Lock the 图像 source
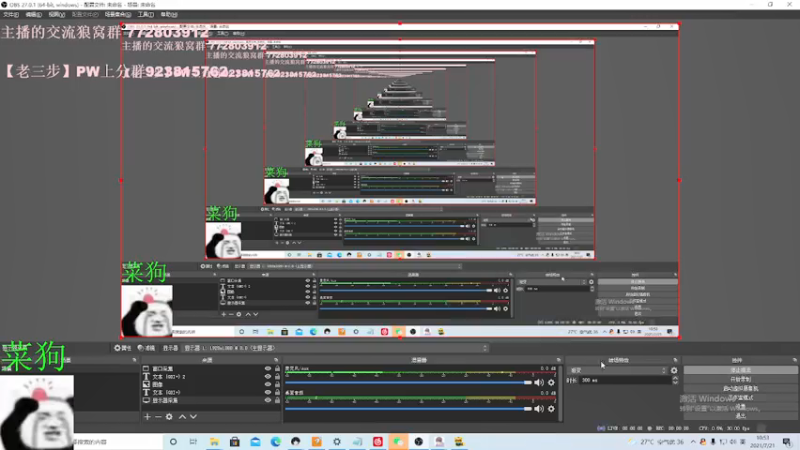 277,384
